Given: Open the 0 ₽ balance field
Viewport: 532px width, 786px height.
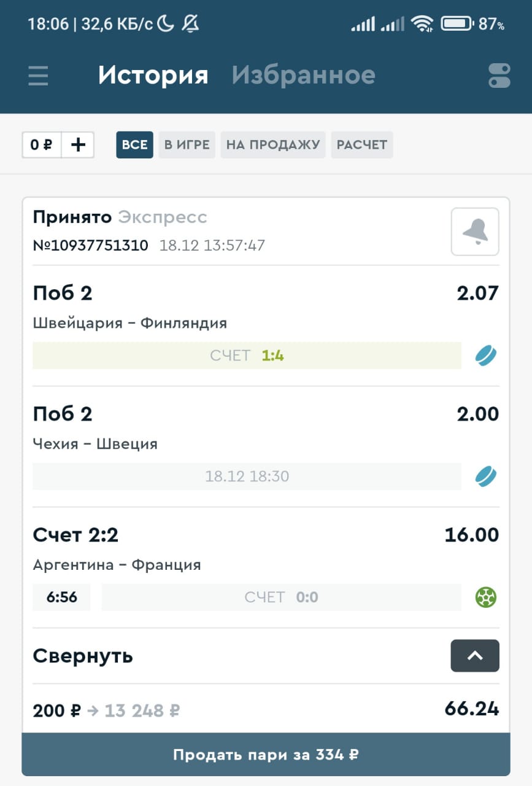Looking at the screenshot, I should point(42,145).
